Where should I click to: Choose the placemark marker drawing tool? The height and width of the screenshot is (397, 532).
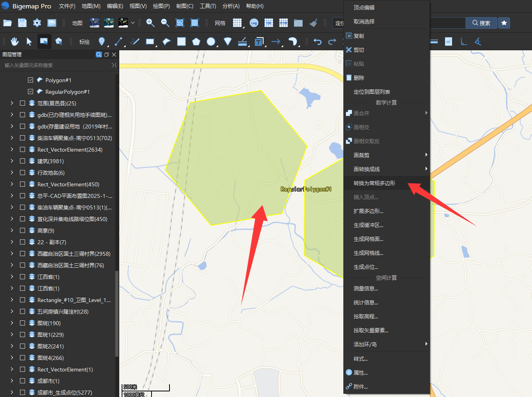point(102,41)
